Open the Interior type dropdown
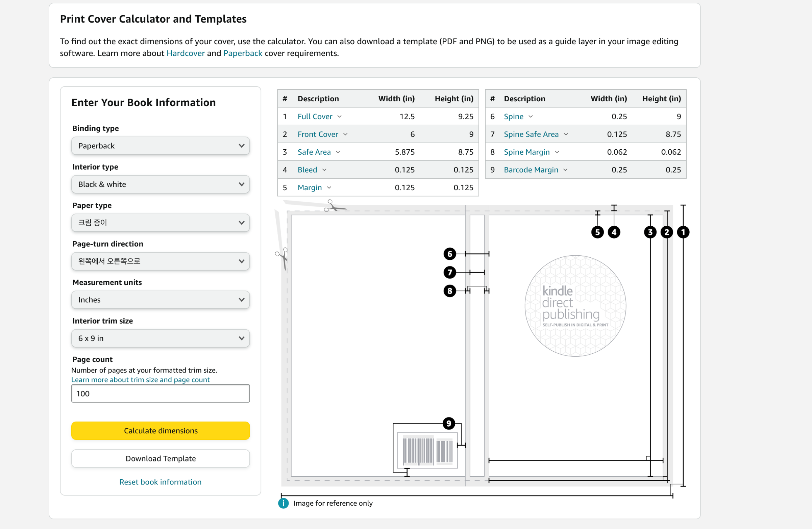The image size is (812, 529). (161, 184)
